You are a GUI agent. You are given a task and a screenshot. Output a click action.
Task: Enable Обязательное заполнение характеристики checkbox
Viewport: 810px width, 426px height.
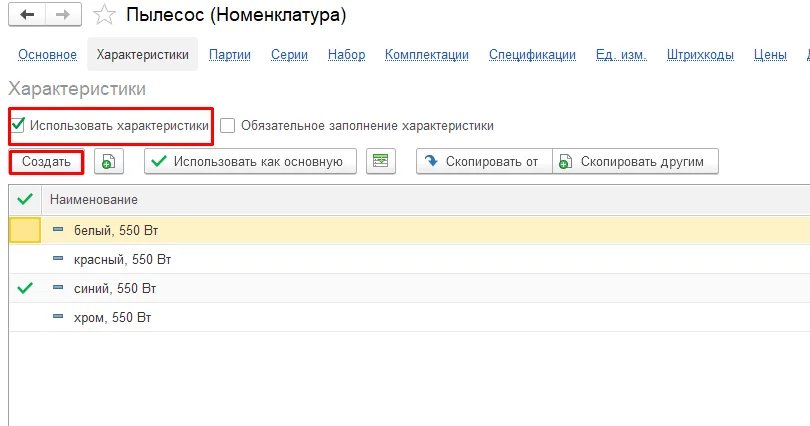pos(227,125)
